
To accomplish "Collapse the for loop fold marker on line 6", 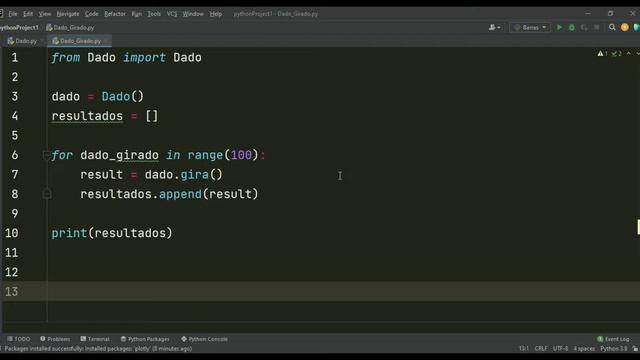I will pyautogui.click(x=47, y=155).
